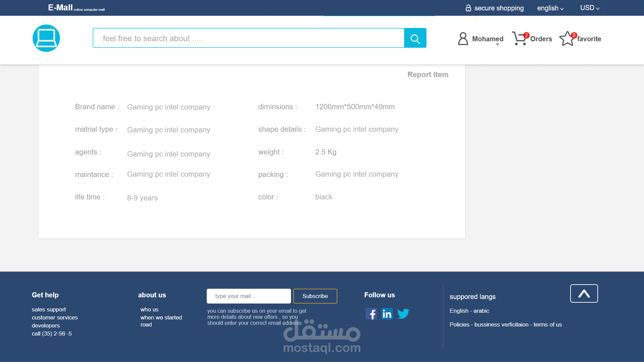Image resolution: width=644 pixels, height=362 pixels.
Task: Click the Mohamed user profile icon
Action: [x=463, y=39]
